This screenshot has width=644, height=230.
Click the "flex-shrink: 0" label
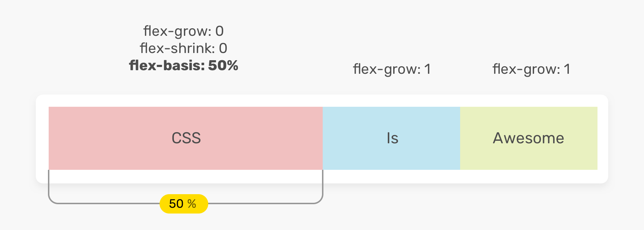point(184,48)
